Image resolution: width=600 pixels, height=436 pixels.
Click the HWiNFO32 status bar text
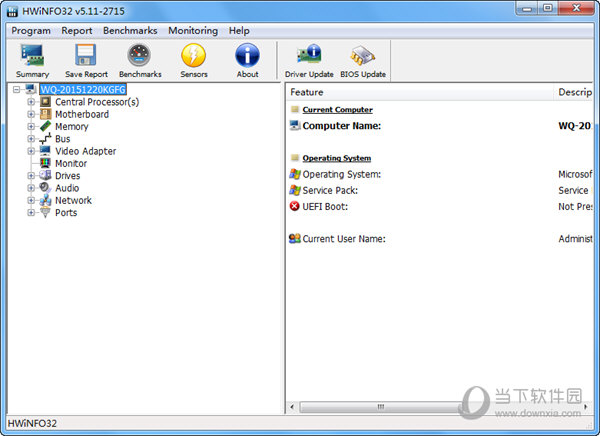tap(32, 423)
